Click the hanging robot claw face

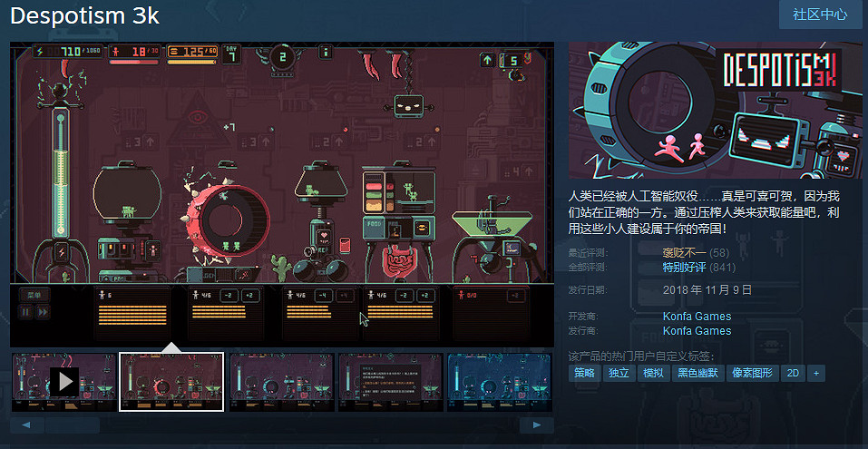point(408,105)
